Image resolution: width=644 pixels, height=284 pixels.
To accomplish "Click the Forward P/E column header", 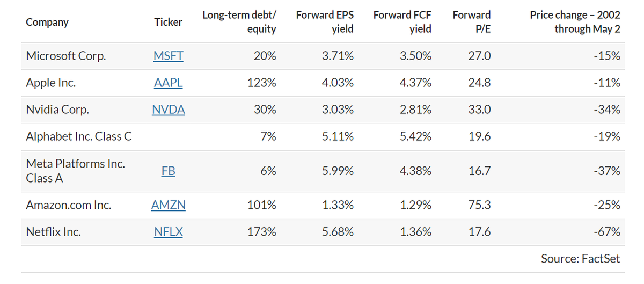I will pos(471,22).
